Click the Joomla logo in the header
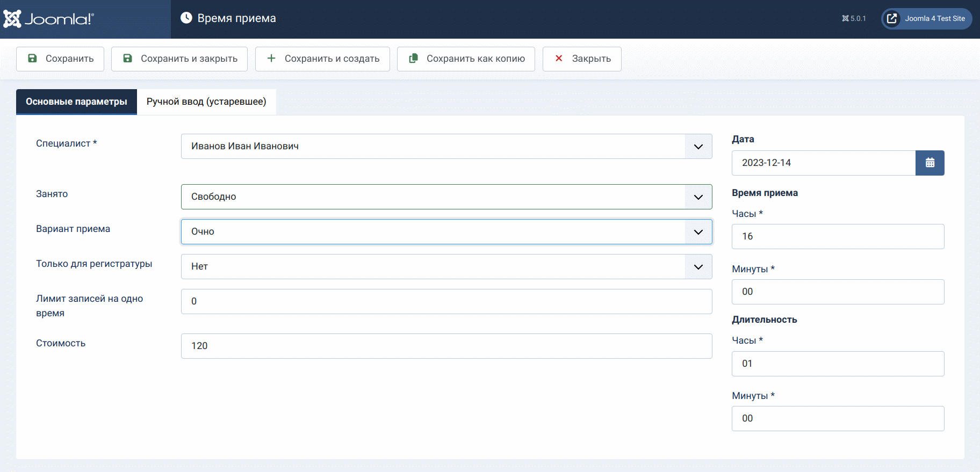This screenshot has width=980, height=472. click(x=49, y=19)
